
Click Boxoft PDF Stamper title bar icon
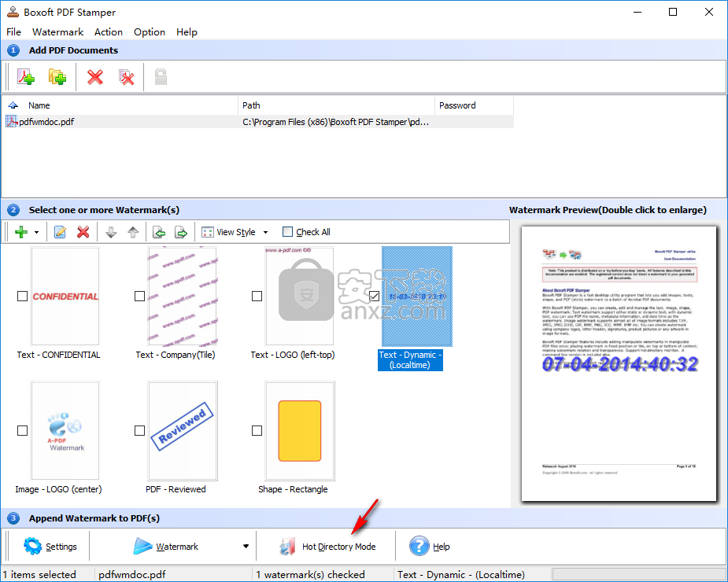[x=13, y=12]
